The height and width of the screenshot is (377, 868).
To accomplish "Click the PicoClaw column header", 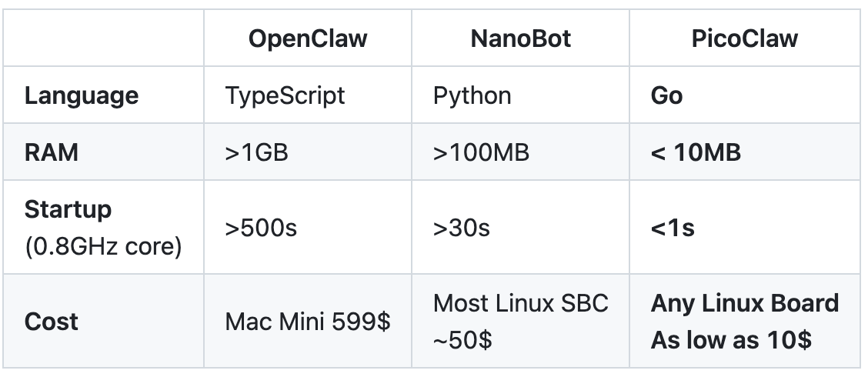I will pos(744,38).
